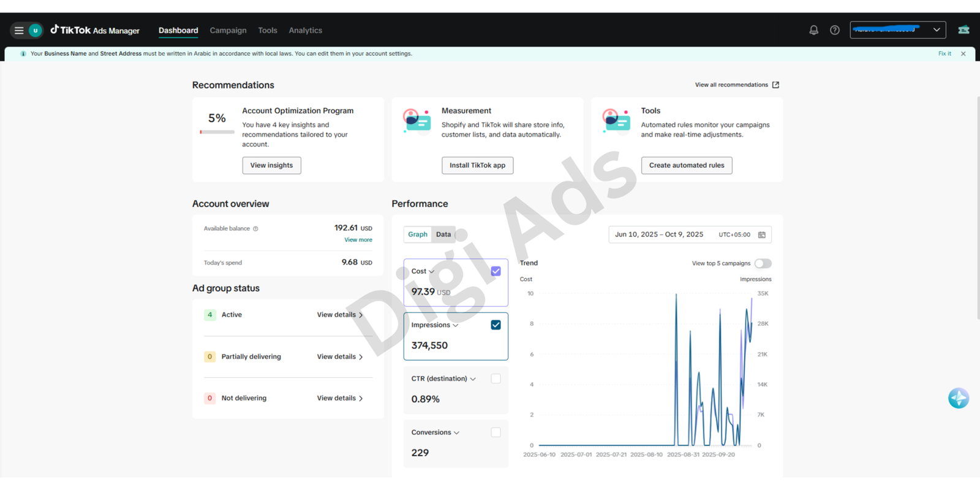
Task: Check the CTR (destination) checkbox
Action: [x=496, y=379]
